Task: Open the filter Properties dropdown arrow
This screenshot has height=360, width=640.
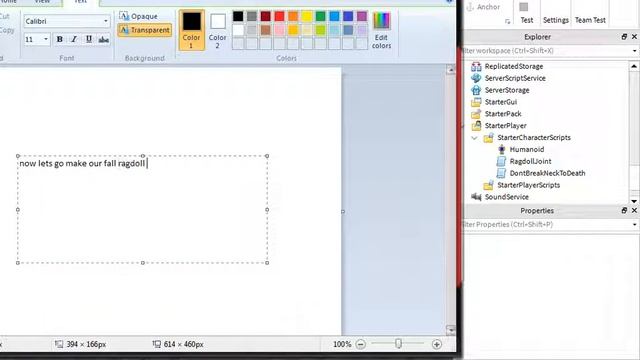Action: 635,225
